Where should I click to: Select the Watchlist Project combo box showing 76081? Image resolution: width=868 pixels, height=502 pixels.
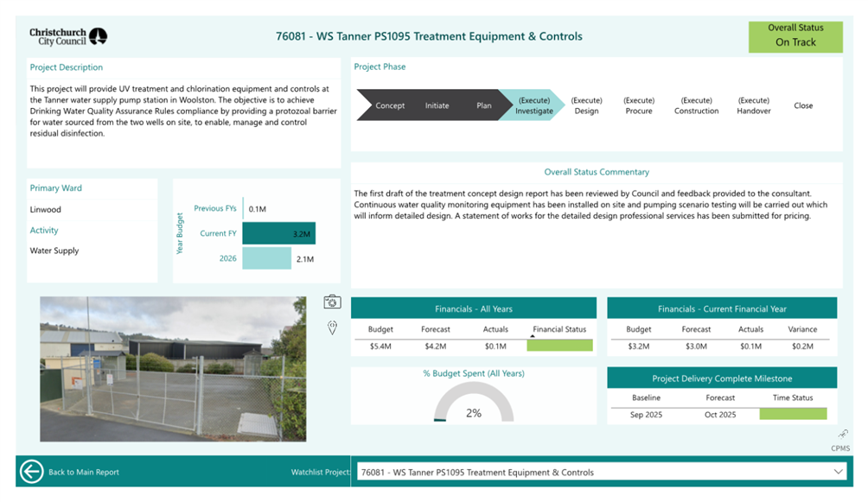pos(602,472)
